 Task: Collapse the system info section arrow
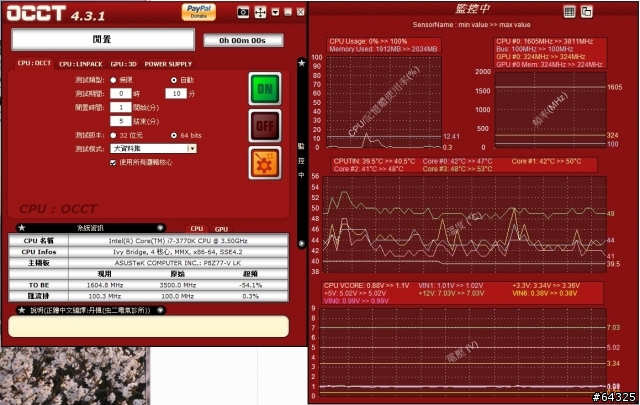tap(160, 228)
